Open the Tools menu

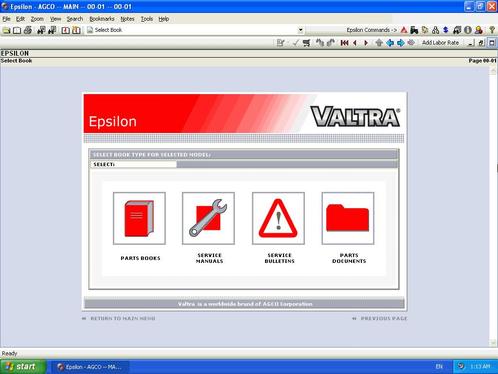(x=147, y=19)
